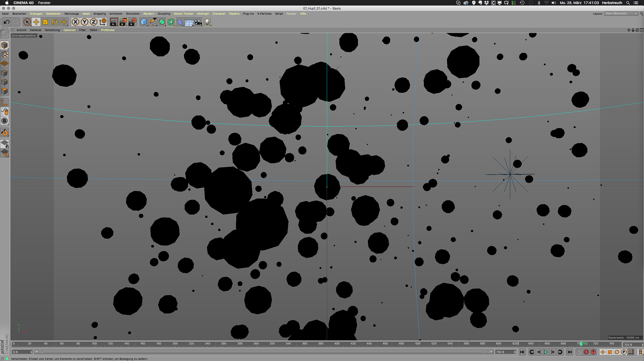Open generators subdivision palette
The width and height of the screenshot is (644, 361).
coord(162,22)
